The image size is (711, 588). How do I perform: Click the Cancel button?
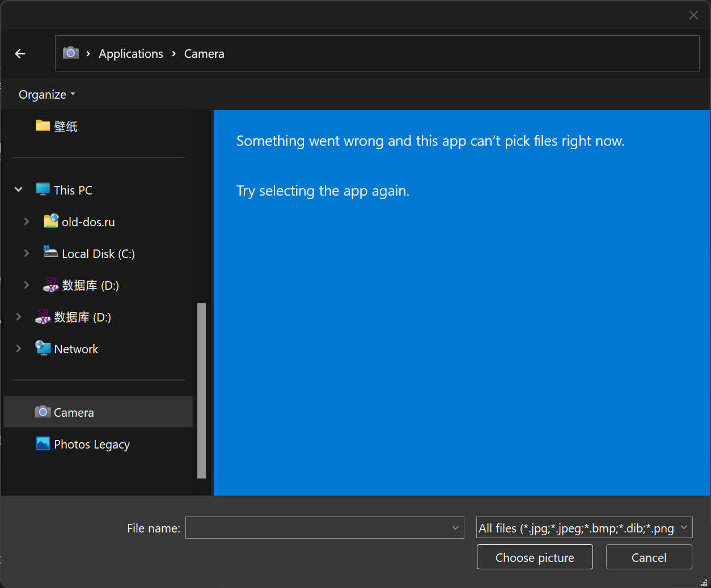[649, 557]
